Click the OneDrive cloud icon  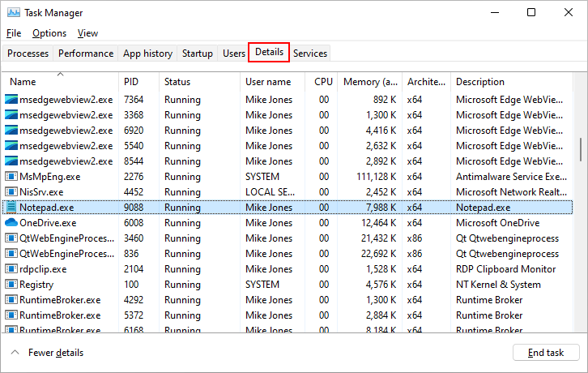coord(11,222)
